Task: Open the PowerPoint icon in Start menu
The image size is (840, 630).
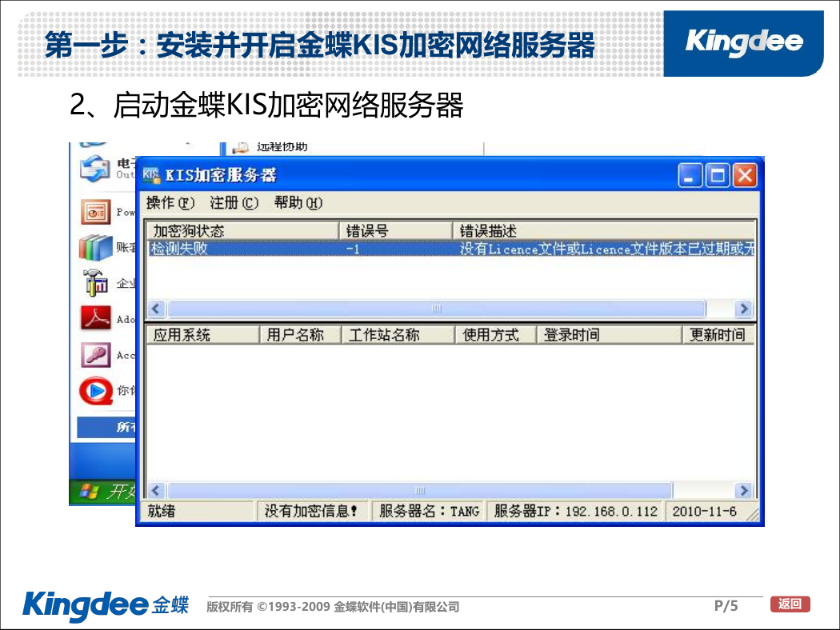Action: (x=96, y=212)
